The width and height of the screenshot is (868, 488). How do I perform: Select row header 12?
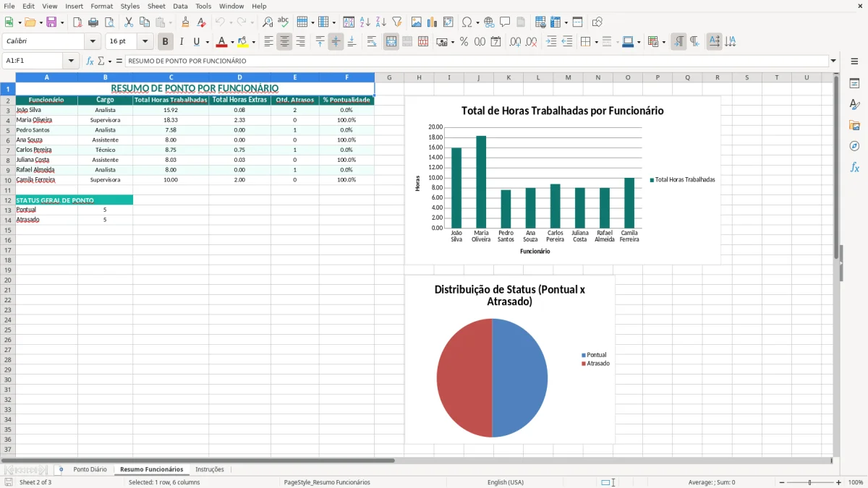pyautogui.click(x=8, y=200)
